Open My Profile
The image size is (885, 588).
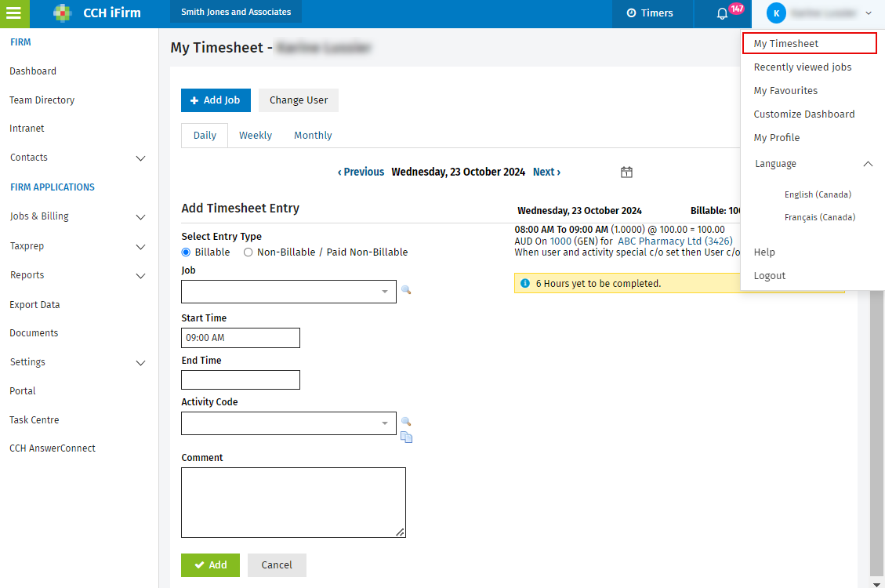[x=776, y=138]
